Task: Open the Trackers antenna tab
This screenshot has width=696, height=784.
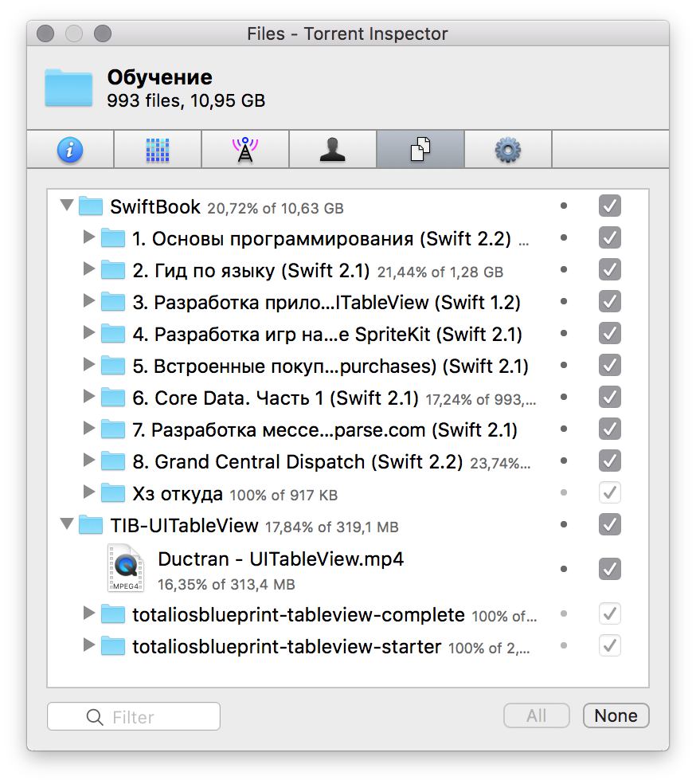Action: click(x=244, y=150)
